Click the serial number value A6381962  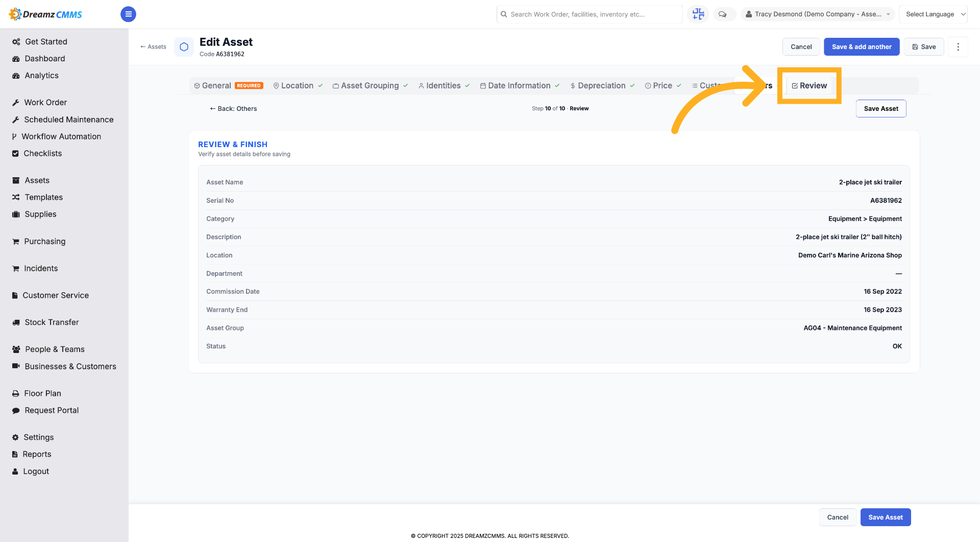(886, 201)
